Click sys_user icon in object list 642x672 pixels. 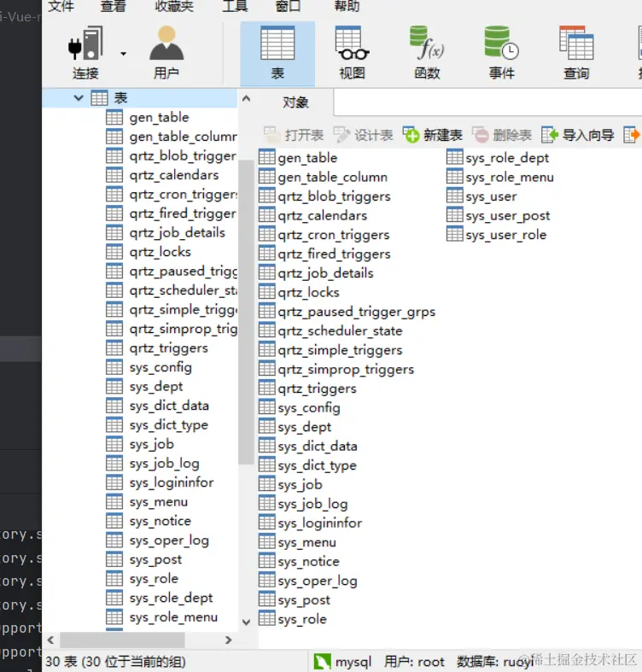point(455,196)
